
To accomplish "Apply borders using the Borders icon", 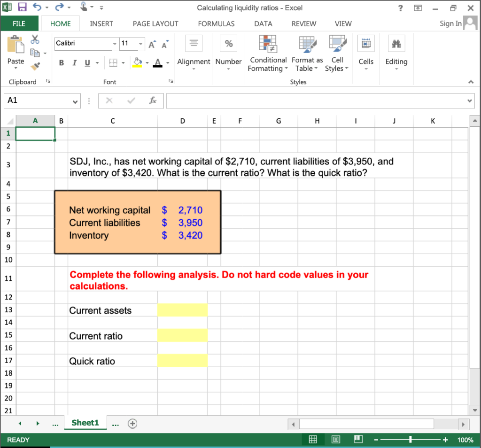I will (x=113, y=63).
